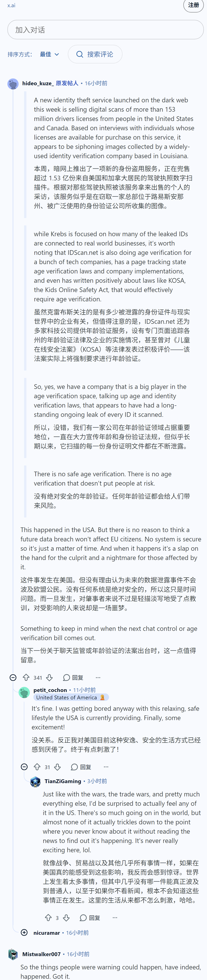Viewport: 207px width, 980px height.
Task: Open the sort by 最佳 dropdown
Action: click(x=50, y=54)
